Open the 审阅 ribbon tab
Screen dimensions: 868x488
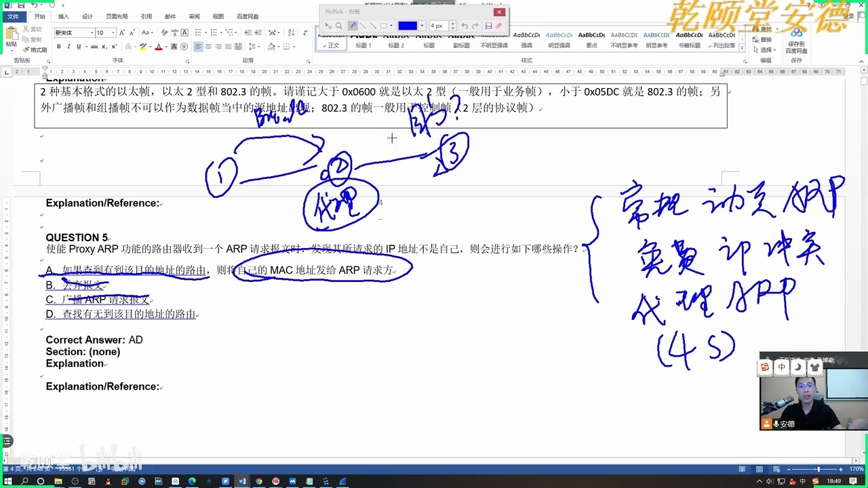[194, 16]
